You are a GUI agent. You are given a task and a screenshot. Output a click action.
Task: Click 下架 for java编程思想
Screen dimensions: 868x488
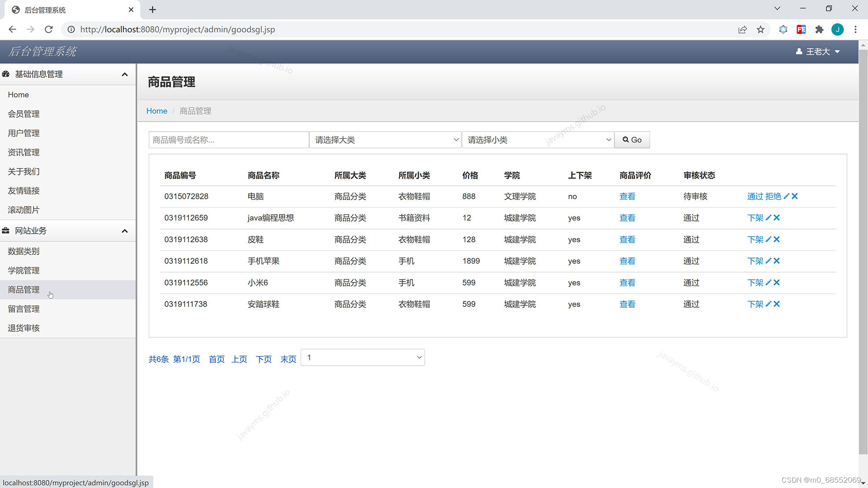coord(755,218)
